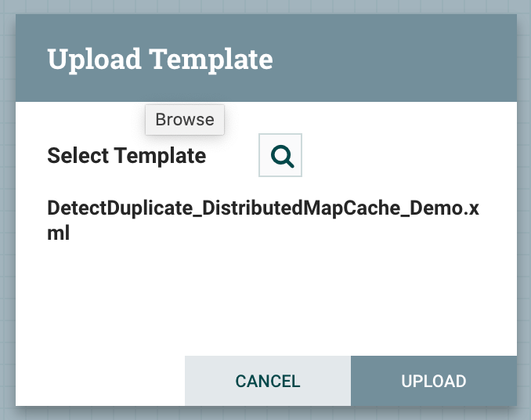The width and height of the screenshot is (531, 420).
Task: Select the template browse magnifier button
Action: tap(280, 155)
